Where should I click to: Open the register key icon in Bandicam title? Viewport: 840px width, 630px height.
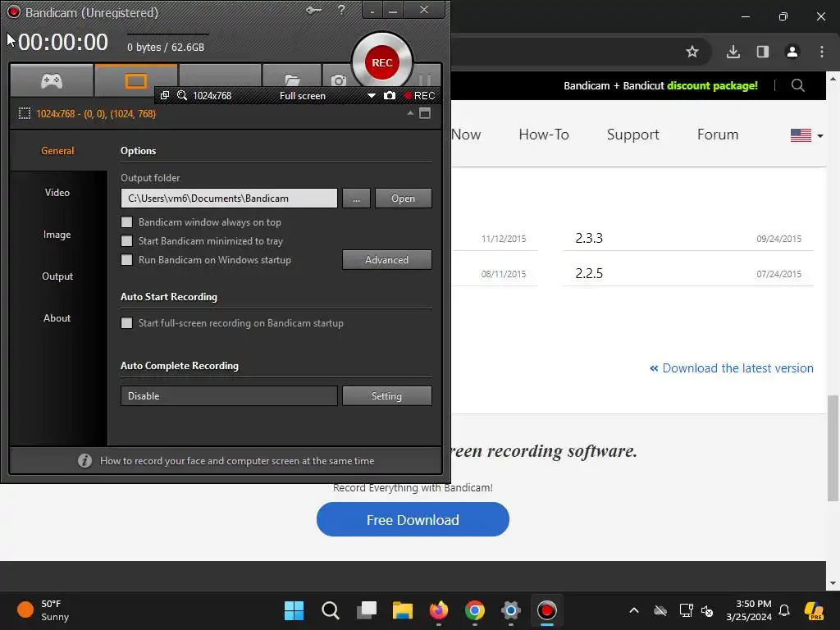313,10
